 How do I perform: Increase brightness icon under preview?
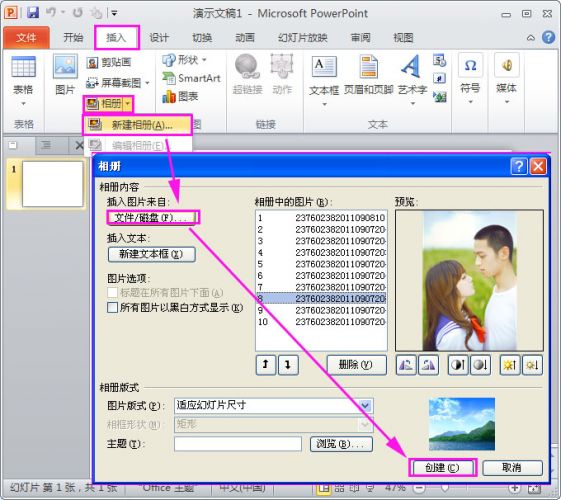(x=509, y=365)
